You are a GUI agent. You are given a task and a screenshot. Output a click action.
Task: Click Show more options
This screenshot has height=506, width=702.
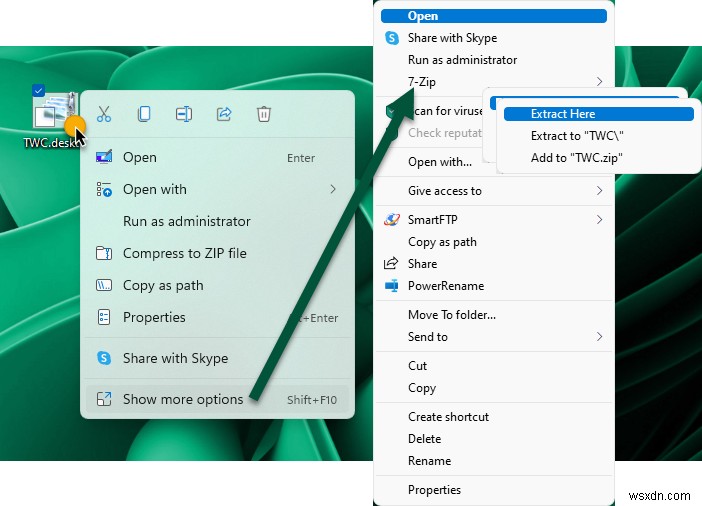pyautogui.click(x=217, y=399)
